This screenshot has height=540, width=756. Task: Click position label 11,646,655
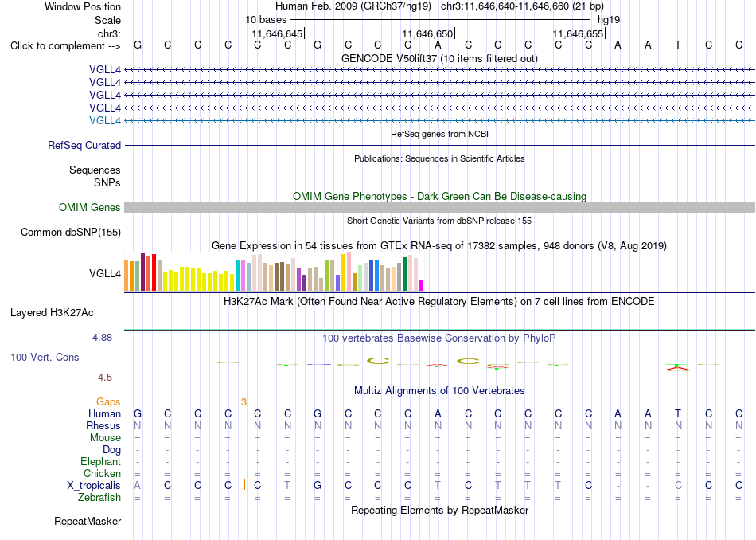click(578, 33)
